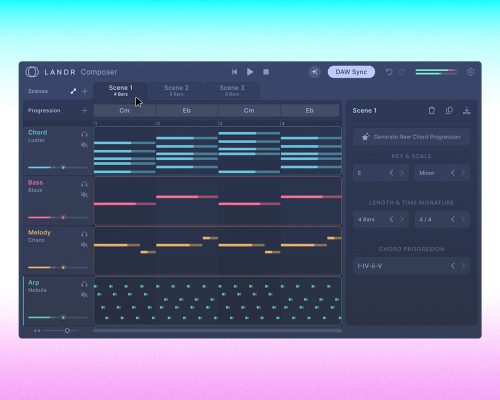Open the Luster instrument under Chord
This screenshot has height=400, width=500.
(x=36, y=140)
